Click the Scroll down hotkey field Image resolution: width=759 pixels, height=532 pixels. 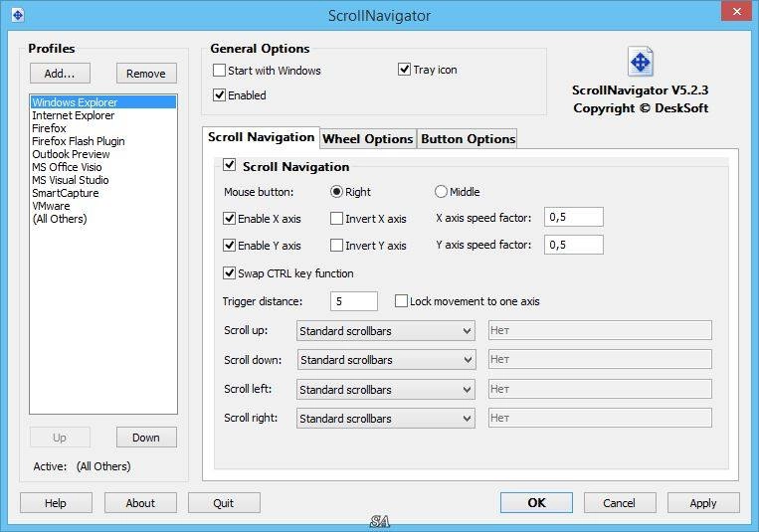[600, 359]
